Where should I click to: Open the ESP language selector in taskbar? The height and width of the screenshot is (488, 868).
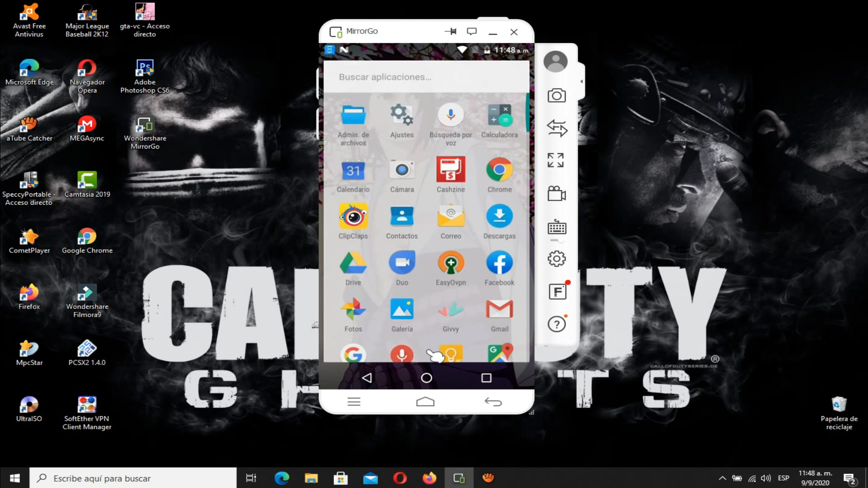(x=783, y=478)
